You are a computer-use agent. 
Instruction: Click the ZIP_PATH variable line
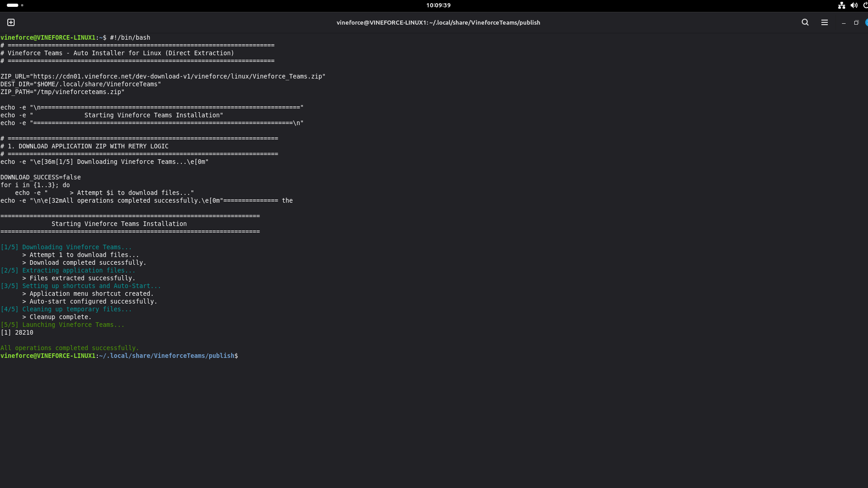[63, 92]
